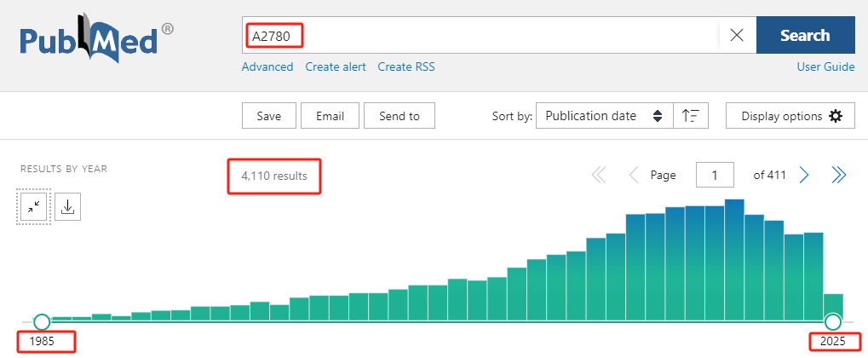Open the Send to menu
The width and height of the screenshot is (868, 358).
point(399,116)
